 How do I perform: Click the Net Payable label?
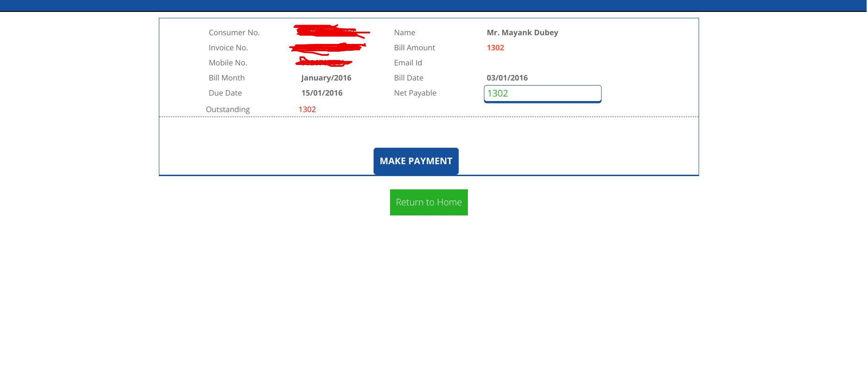(415, 93)
